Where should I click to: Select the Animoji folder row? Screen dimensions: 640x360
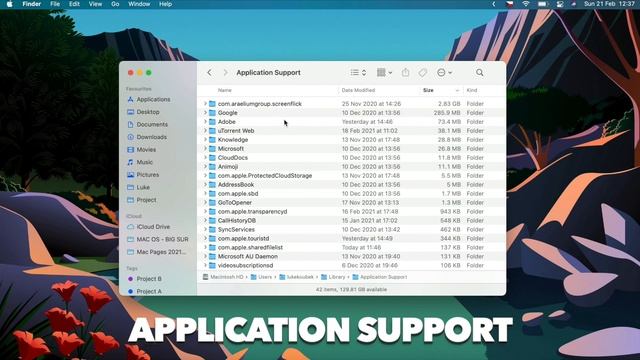click(351, 167)
